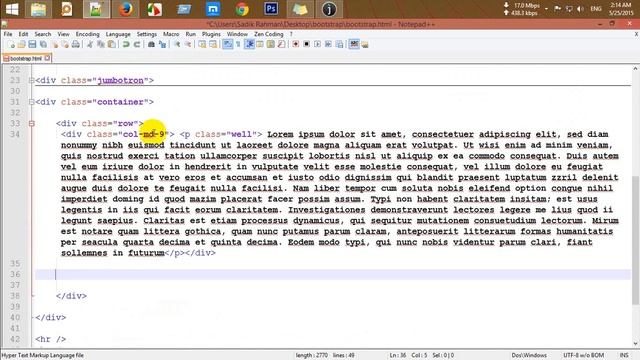
Task: Open Google Chrome from the taskbar
Action: coord(242,9)
